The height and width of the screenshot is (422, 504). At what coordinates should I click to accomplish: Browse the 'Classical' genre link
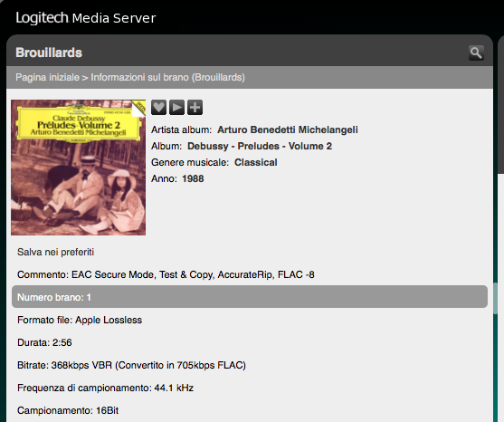pyautogui.click(x=255, y=162)
